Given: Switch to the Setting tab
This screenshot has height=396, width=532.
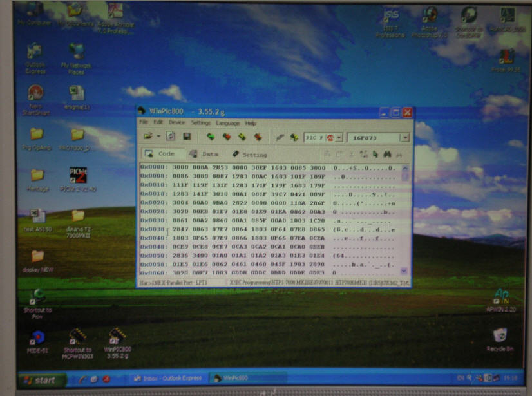Looking at the screenshot, I should [250, 155].
